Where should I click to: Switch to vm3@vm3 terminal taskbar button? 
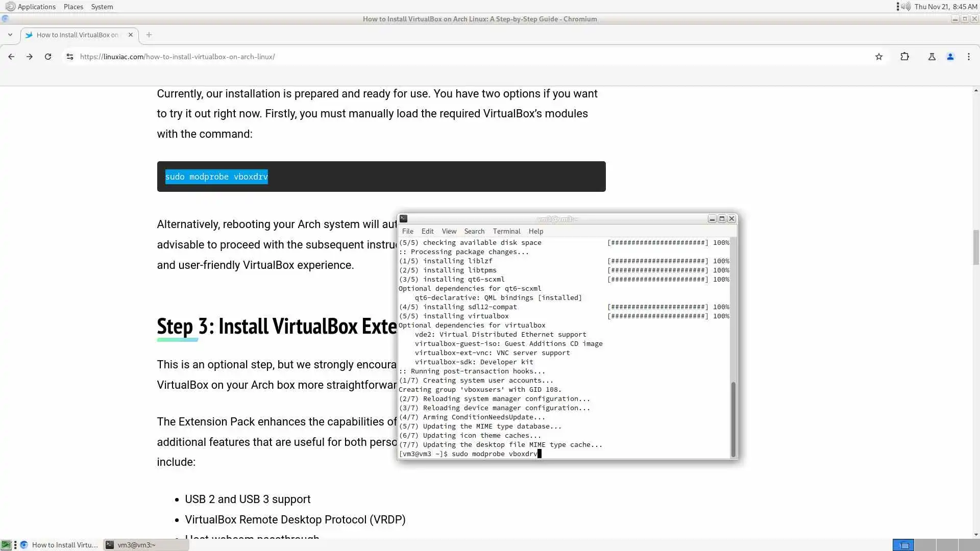click(145, 545)
